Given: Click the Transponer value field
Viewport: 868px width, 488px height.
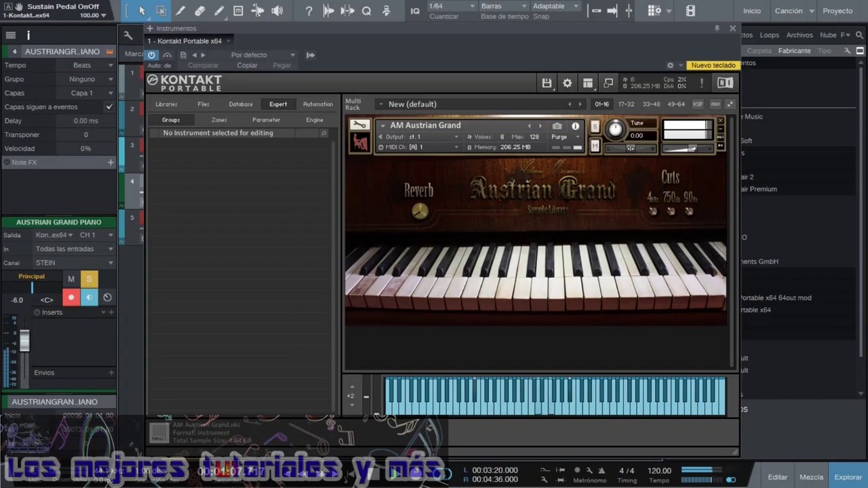Looking at the screenshot, I should pyautogui.click(x=85, y=135).
